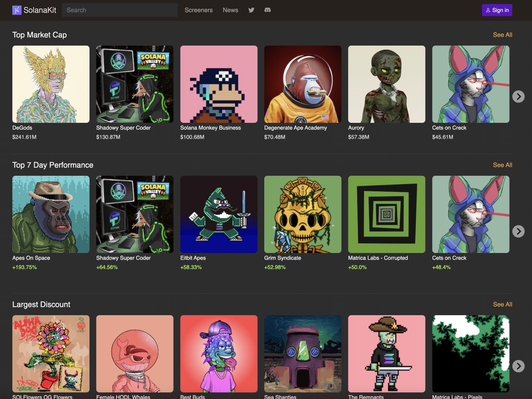Click the Solana Monkey Business name

tap(211, 128)
